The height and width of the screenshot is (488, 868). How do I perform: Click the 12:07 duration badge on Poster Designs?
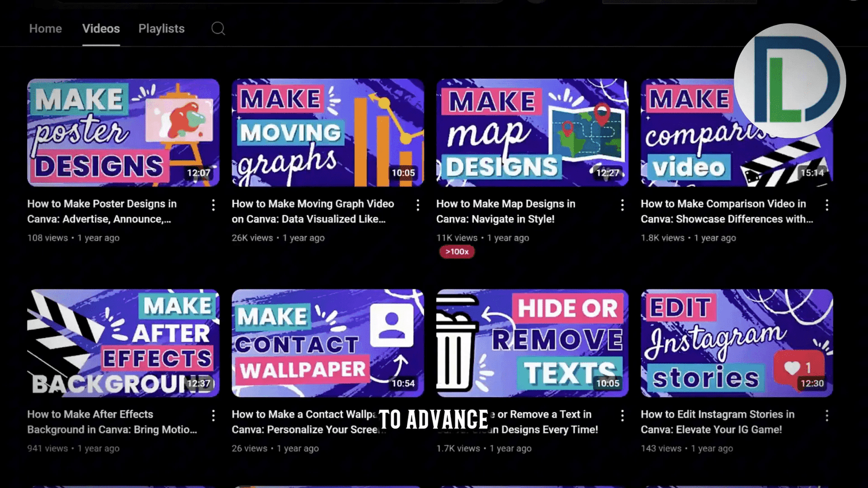click(199, 173)
